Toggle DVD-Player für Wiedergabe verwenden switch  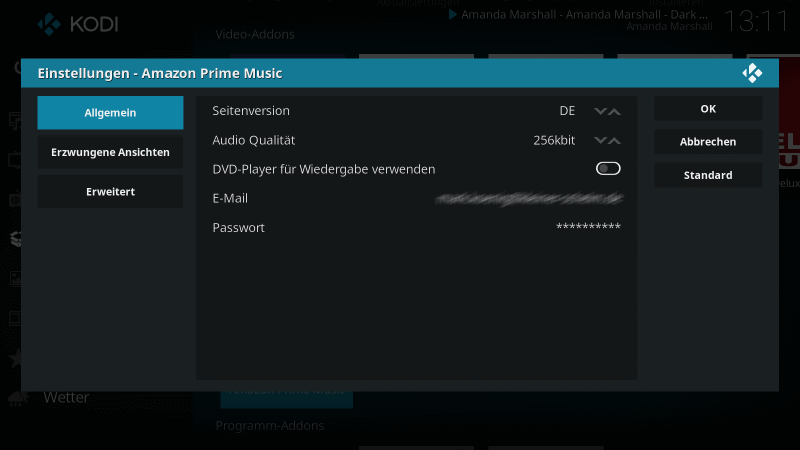pyautogui.click(x=608, y=168)
